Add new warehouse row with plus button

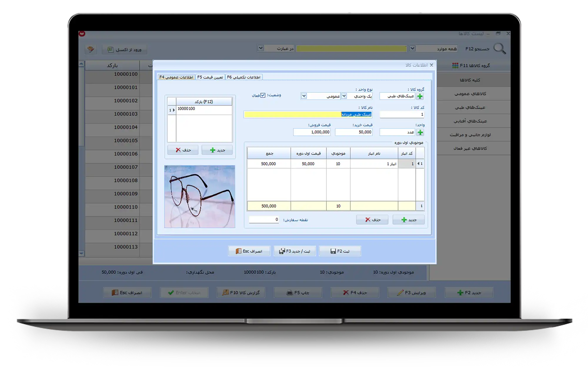tap(408, 220)
